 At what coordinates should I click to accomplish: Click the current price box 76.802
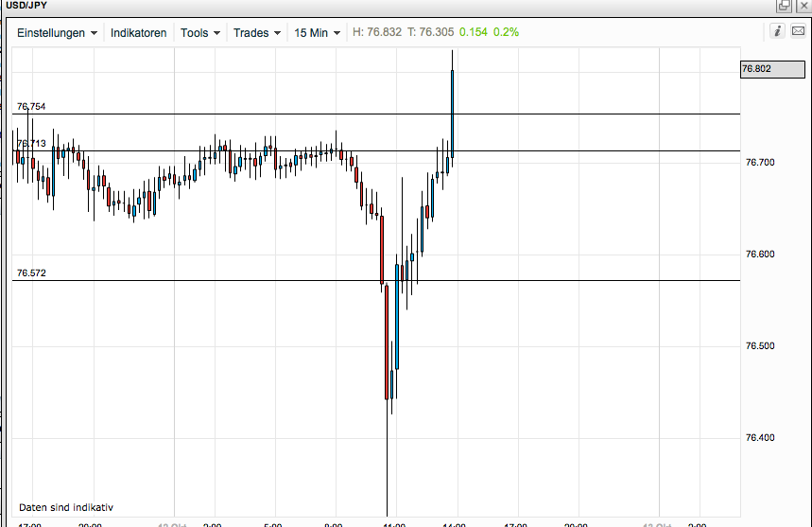[772, 69]
